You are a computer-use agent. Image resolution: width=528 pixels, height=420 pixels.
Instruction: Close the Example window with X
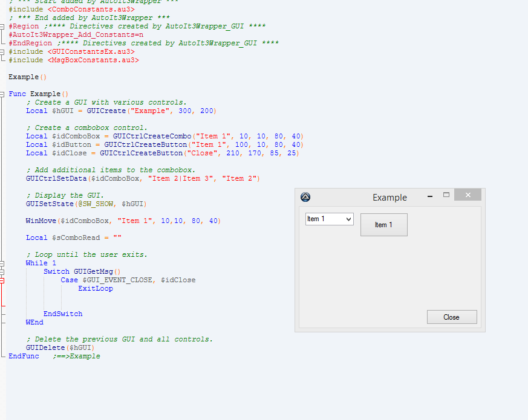[468, 195]
